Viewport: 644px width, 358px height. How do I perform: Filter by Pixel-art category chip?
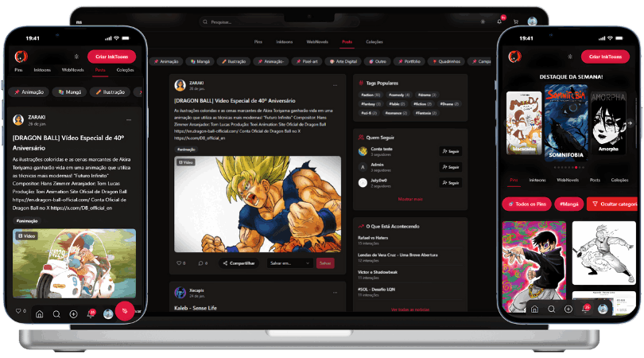[307, 61]
